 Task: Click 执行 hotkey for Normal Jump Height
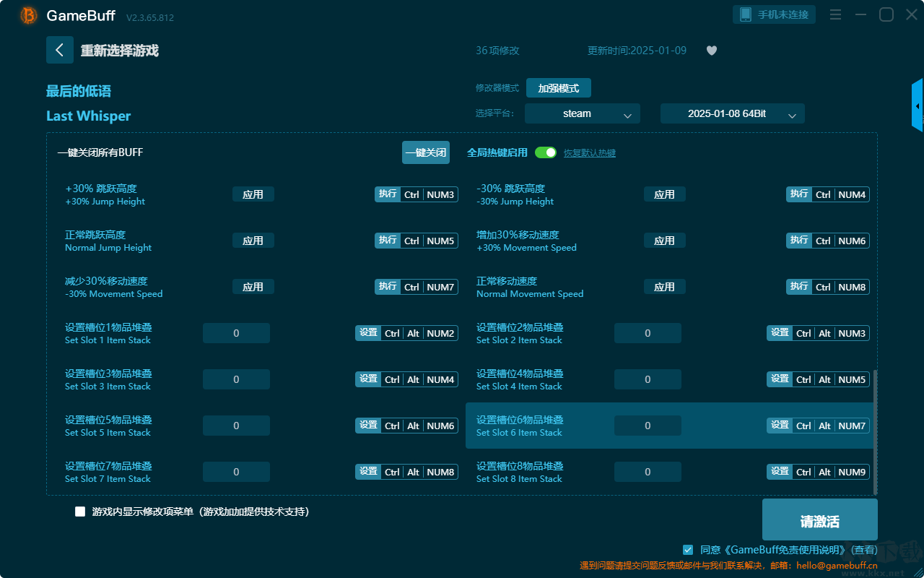388,241
